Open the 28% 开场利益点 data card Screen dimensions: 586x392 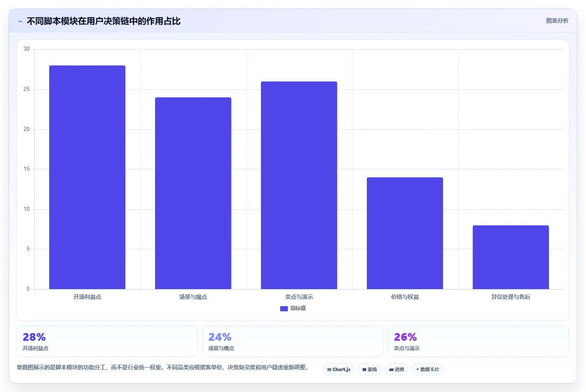pos(107,341)
